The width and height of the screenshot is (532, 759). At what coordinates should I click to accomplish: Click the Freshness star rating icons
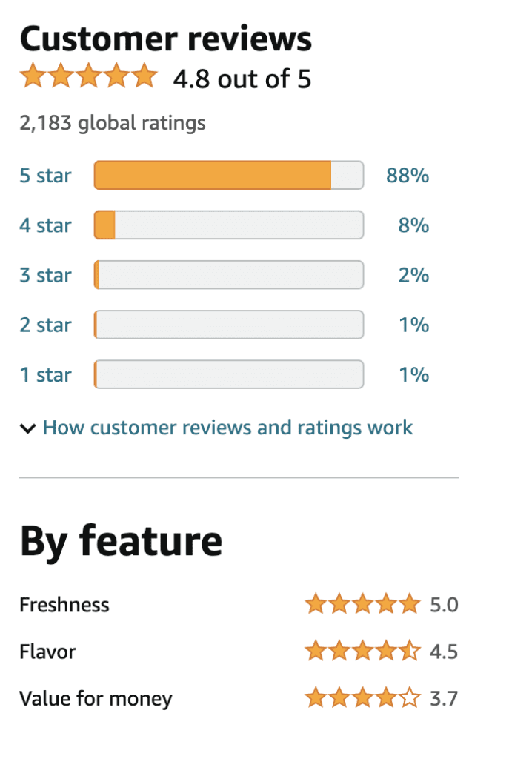(362, 604)
